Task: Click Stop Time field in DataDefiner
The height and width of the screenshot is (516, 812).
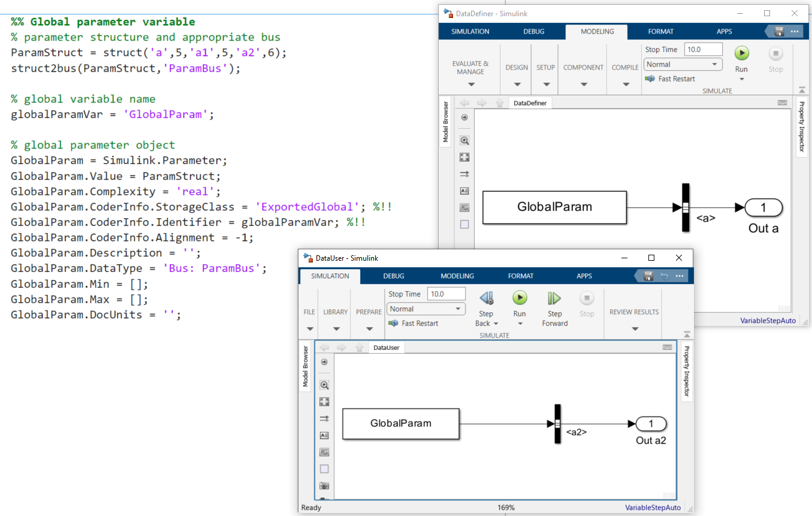Action: click(x=704, y=49)
